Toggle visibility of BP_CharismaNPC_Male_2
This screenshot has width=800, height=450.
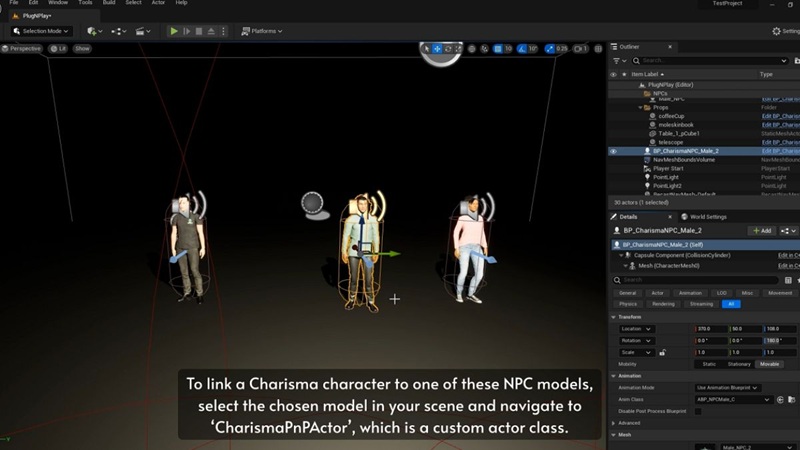click(614, 151)
